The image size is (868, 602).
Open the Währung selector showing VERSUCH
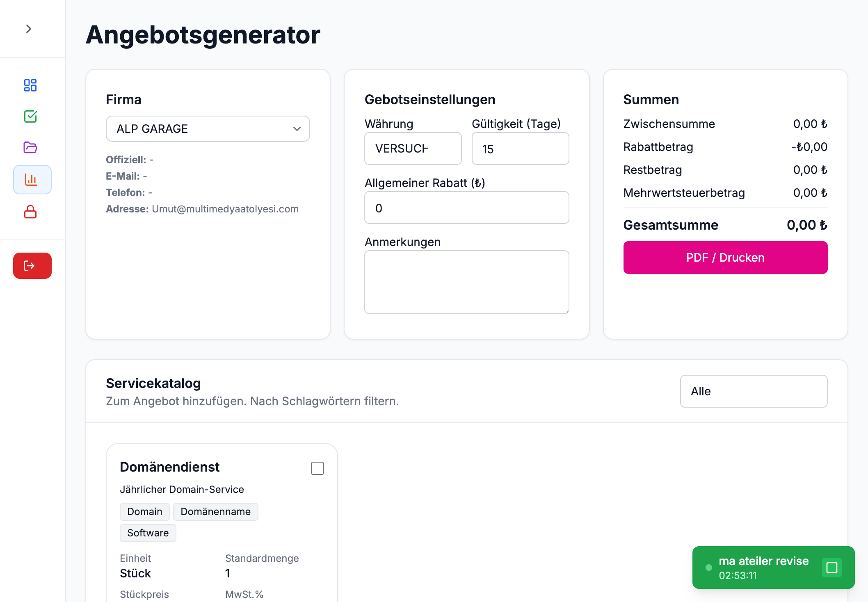click(413, 148)
